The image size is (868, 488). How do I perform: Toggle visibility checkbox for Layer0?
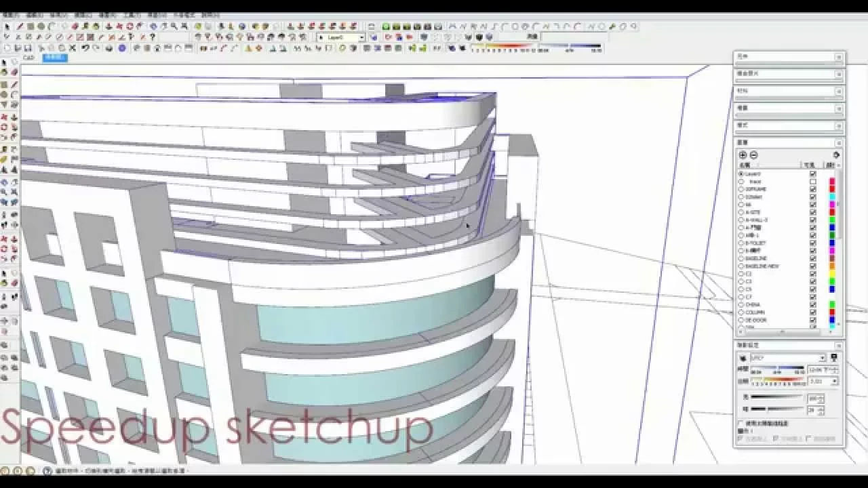pos(812,174)
